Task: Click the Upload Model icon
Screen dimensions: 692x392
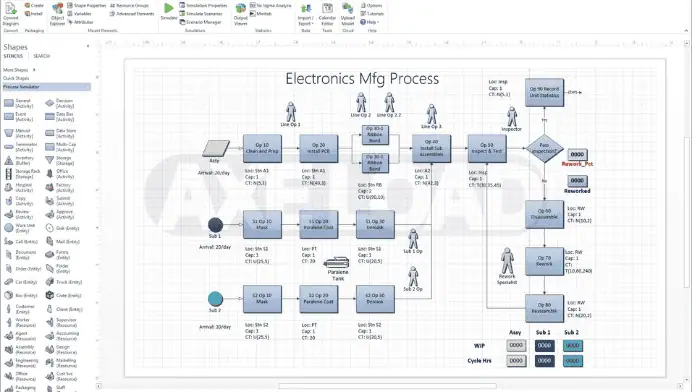Action: (347, 14)
